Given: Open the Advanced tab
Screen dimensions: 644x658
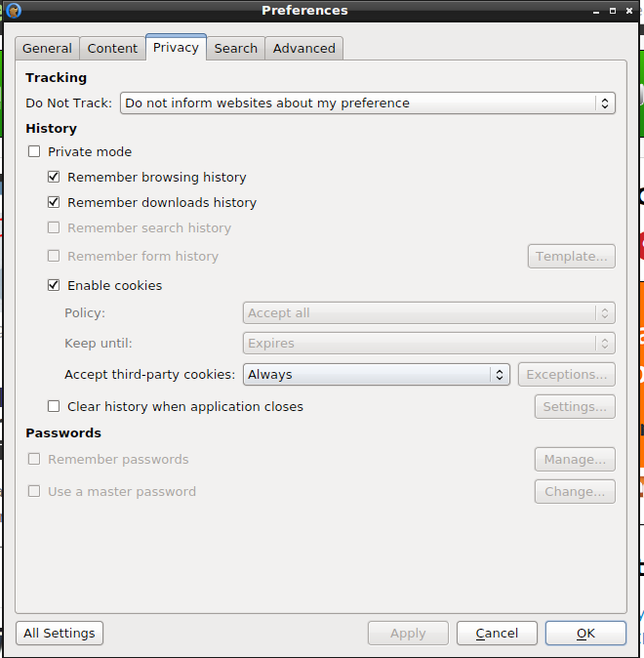Looking at the screenshot, I should tap(304, 48).
